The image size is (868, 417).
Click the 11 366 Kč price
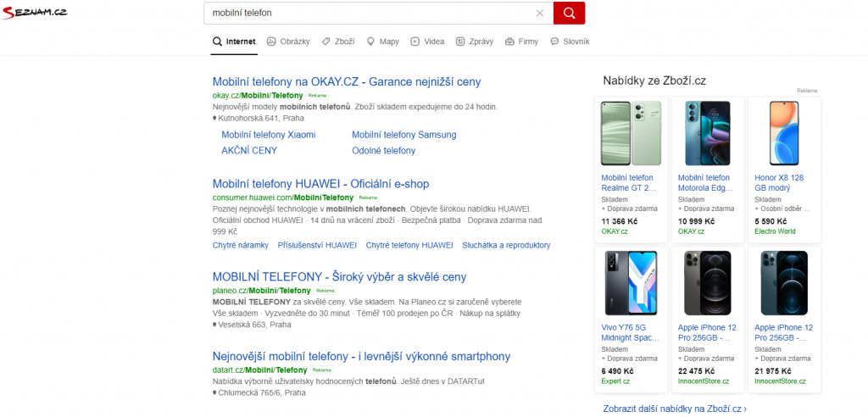point(620,221)
